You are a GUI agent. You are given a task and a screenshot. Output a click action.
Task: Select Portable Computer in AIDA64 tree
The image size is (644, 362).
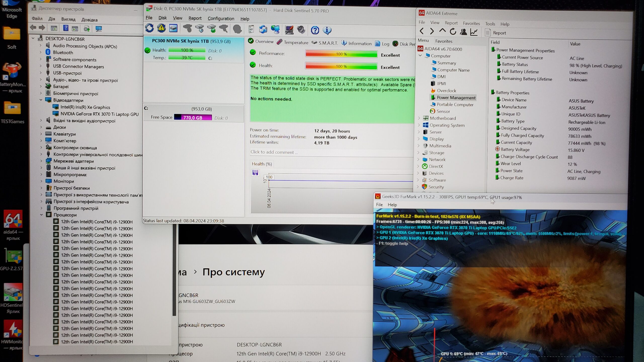[455, 105]
